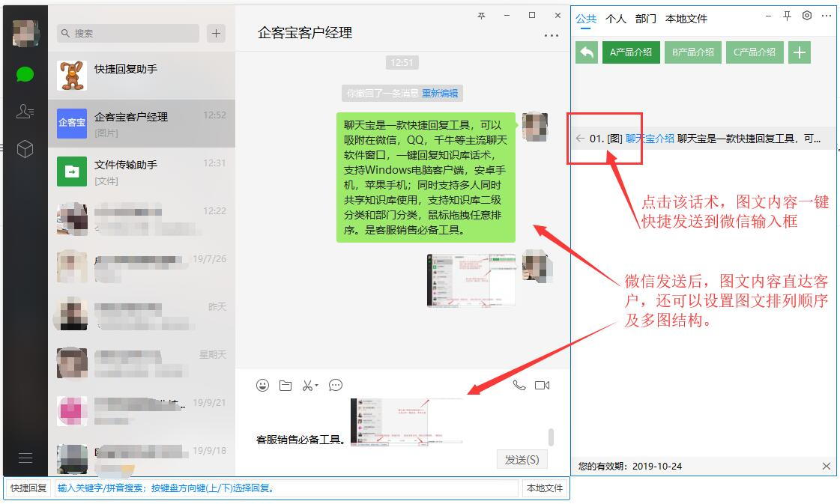Click the green chat message bubble

(426, 177)
